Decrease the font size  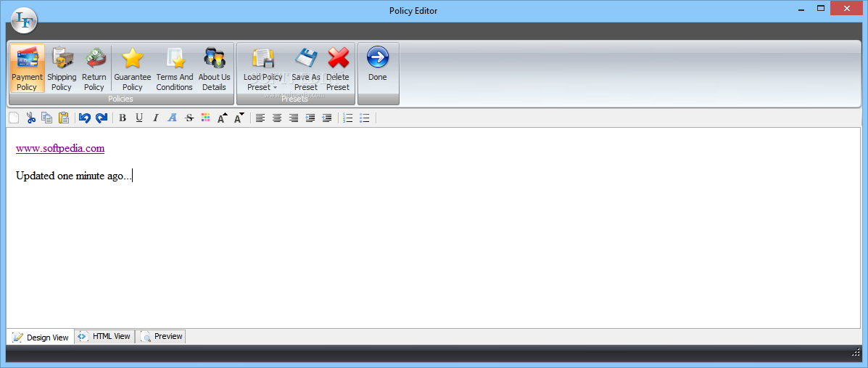239,118
